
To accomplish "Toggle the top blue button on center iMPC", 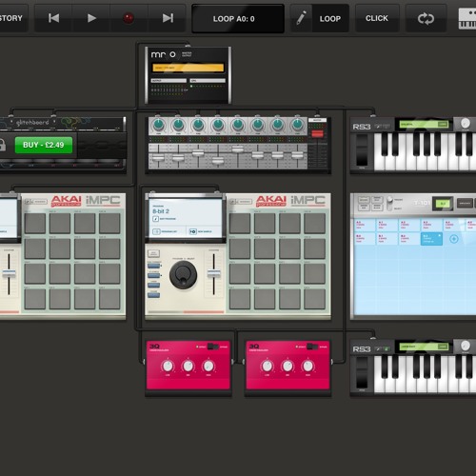I will click(x=154, y=266).
